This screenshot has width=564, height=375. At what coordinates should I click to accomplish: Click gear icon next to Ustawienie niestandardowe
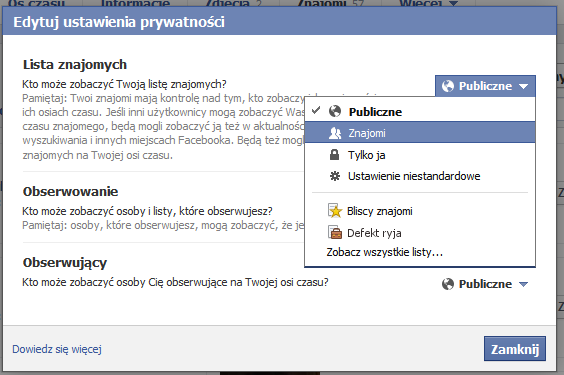(x=335, y=176)
